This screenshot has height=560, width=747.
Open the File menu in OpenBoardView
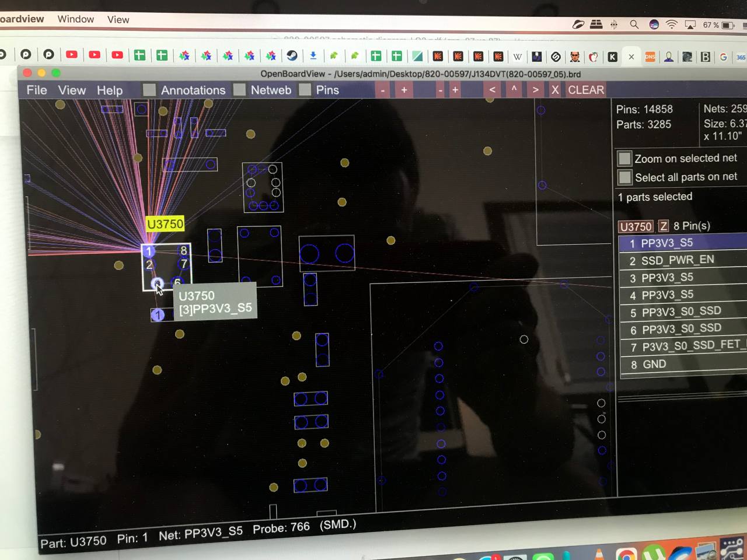coord(36,90)
